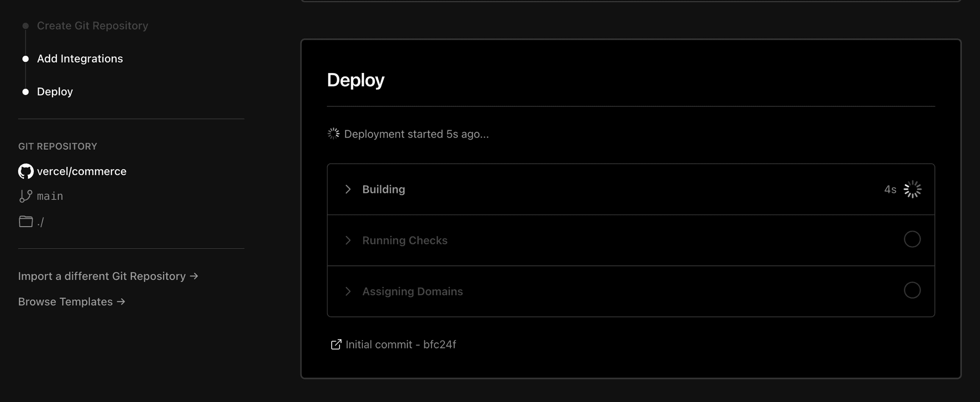This screenshot has width=980, height=402.
Task: Select the Create Git Repository step
Action: click(x=92, y=25)
